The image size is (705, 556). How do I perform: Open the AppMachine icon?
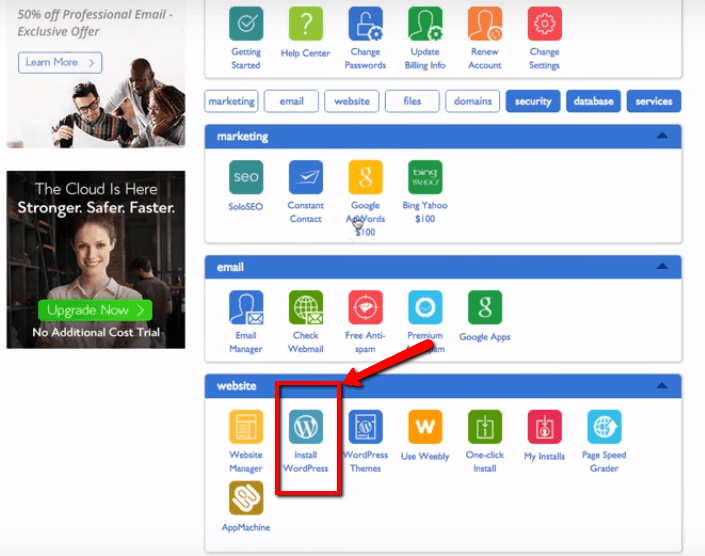pyautogui.click(x=246, y=498)
